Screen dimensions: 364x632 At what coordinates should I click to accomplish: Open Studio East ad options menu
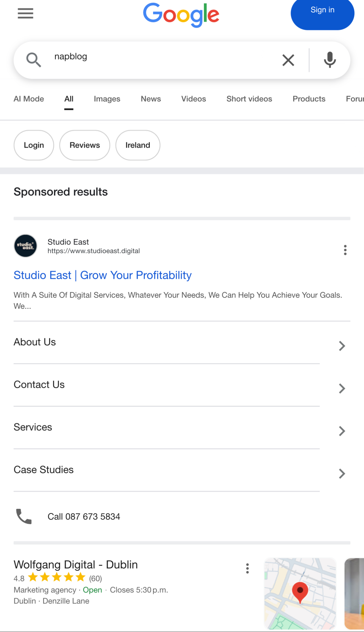(345, 250)
